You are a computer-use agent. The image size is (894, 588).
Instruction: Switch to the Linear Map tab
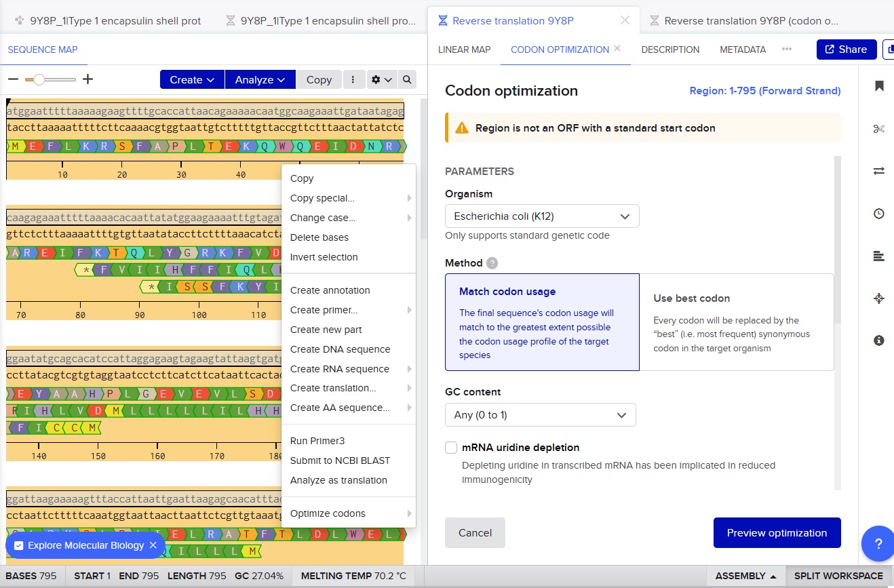pyautogui.click(x=464, y=50)
